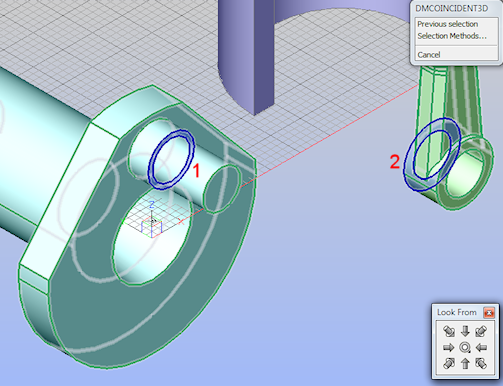Click the up arrow in Look From
Screen dimensions: 503x386
(465, 363)
